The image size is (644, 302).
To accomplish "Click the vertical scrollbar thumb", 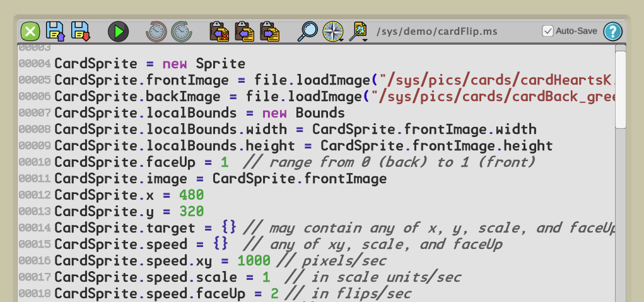I will point(620,90).
